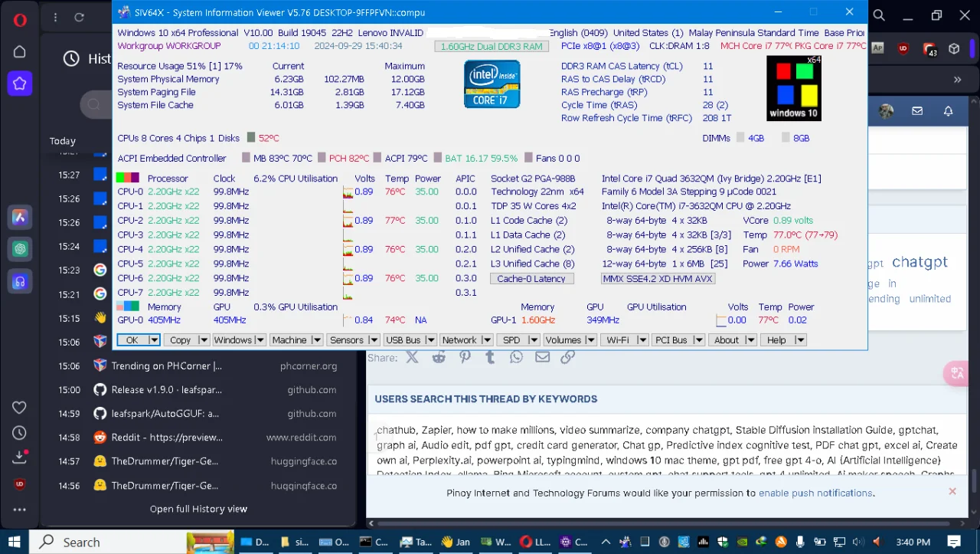
Task: Reload the page in Opera
Action: [x=80, y=17]
